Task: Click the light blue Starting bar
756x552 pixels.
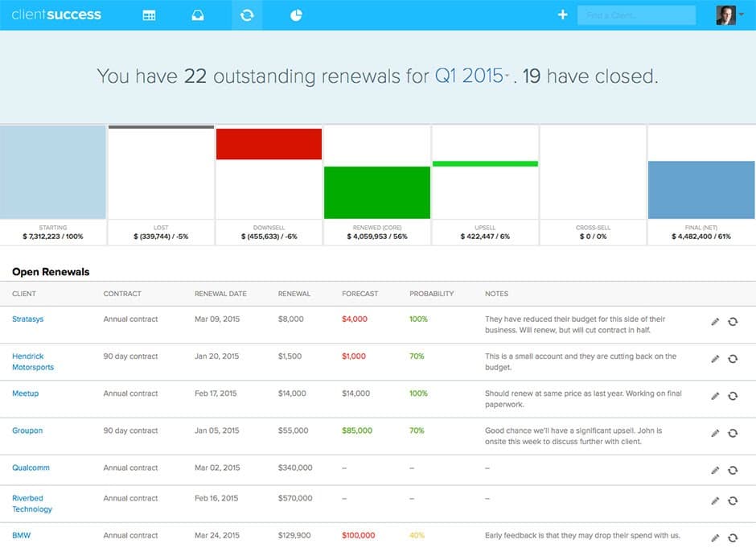Action: coord(52,172)
